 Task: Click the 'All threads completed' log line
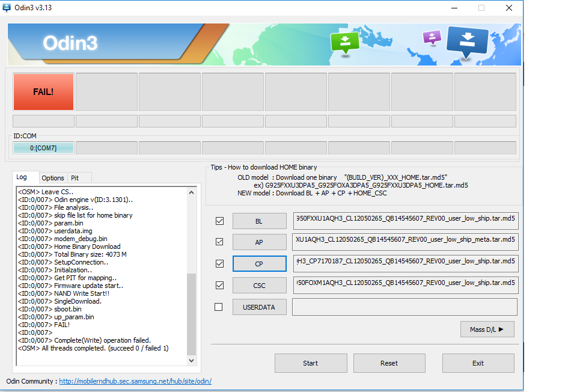click(x=93, y=348)
